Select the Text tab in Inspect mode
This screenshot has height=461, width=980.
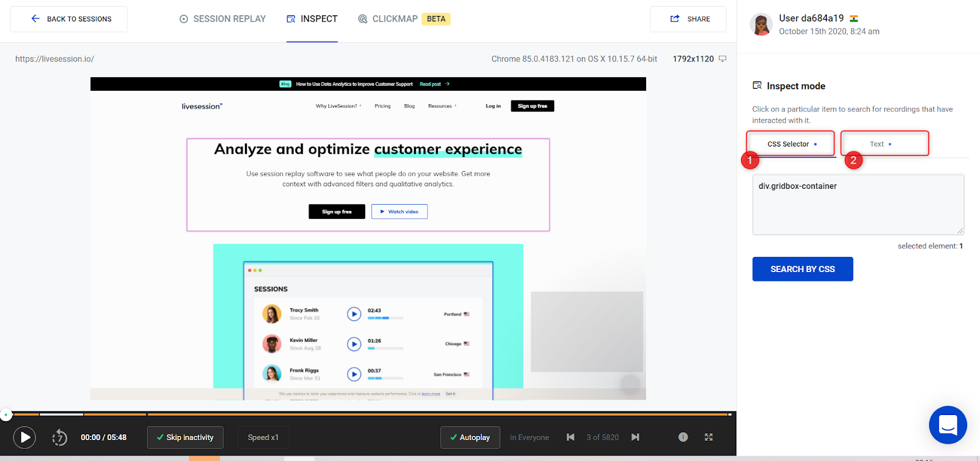(884, 144)
